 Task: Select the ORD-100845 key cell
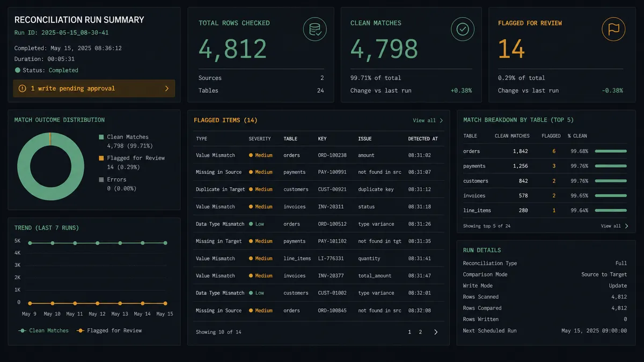pyautogui.click(x=332, y=311)
